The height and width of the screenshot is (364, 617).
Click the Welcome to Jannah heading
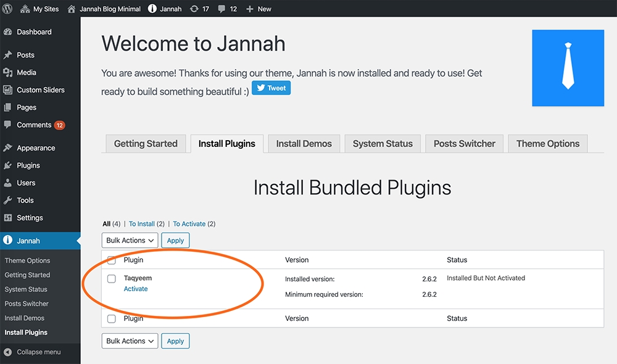[x=193, y=43]
